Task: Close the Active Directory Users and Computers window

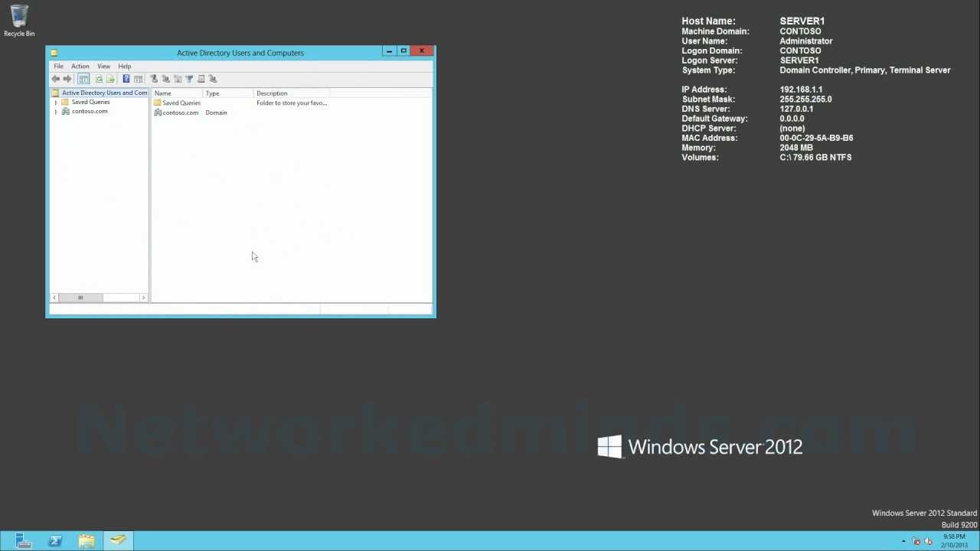Action: 422,51
